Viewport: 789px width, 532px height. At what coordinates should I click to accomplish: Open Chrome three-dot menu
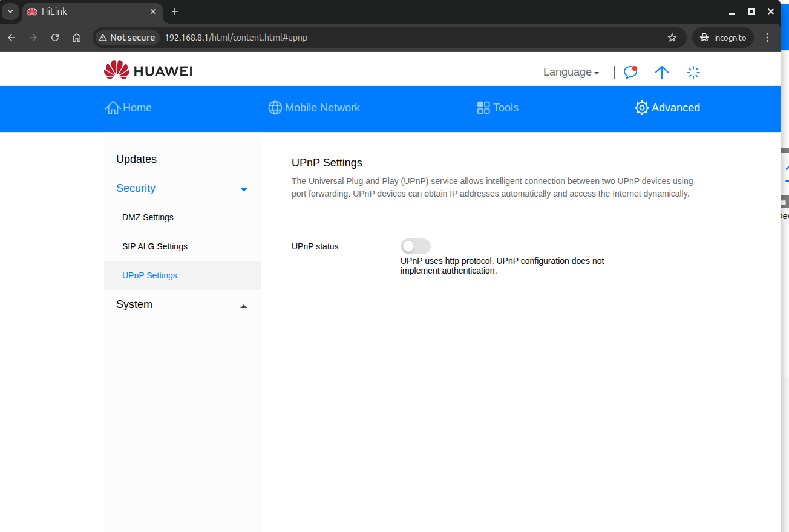(767, 38)
